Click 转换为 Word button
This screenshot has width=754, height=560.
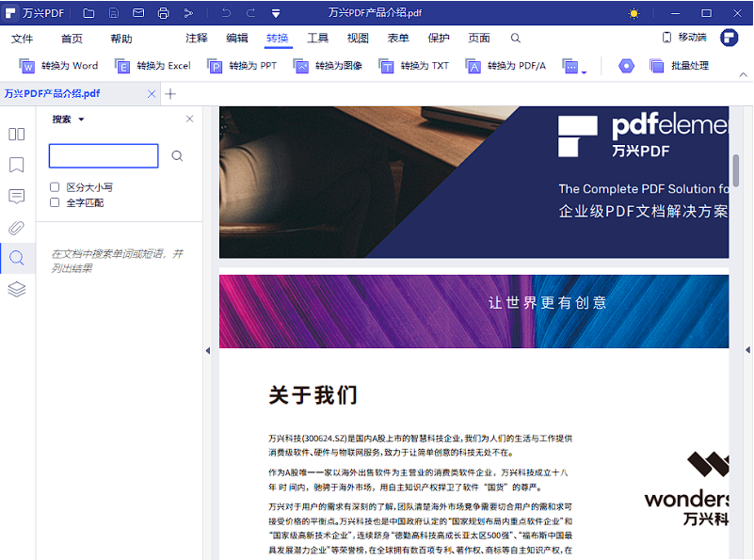(59, 67)
